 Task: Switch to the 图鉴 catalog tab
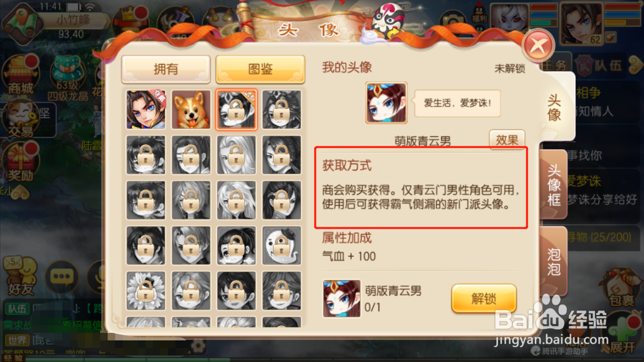coord(261,69)
